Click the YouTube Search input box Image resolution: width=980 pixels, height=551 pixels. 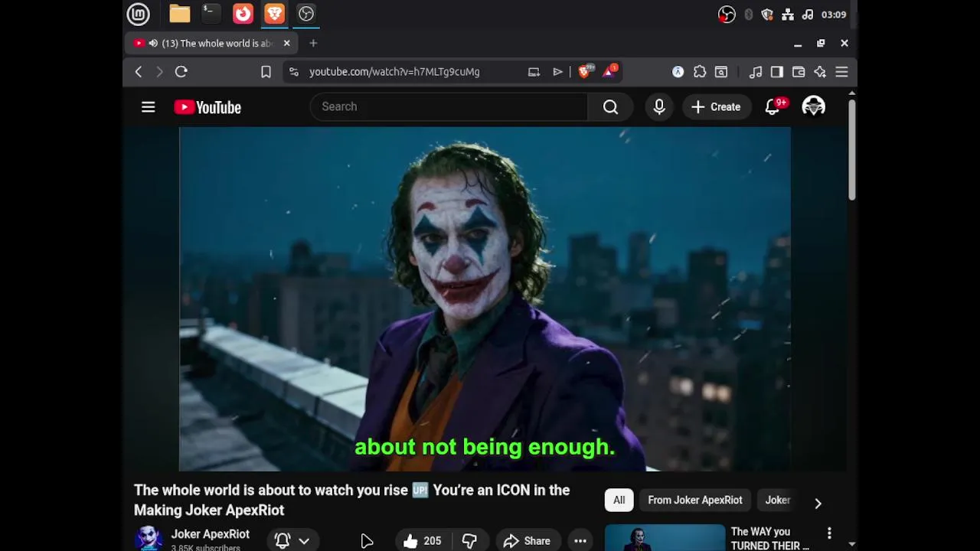[x=449, y=107]
